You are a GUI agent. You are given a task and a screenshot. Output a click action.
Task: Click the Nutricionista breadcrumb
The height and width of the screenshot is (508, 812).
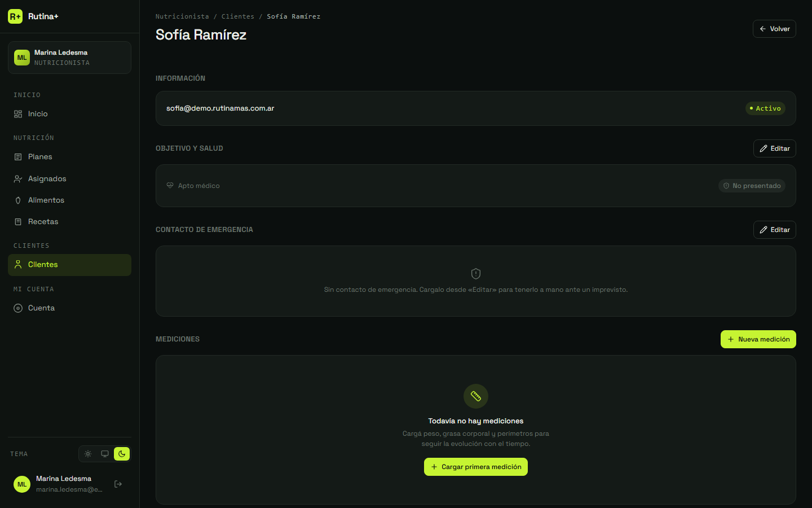(x=182, y=16)
